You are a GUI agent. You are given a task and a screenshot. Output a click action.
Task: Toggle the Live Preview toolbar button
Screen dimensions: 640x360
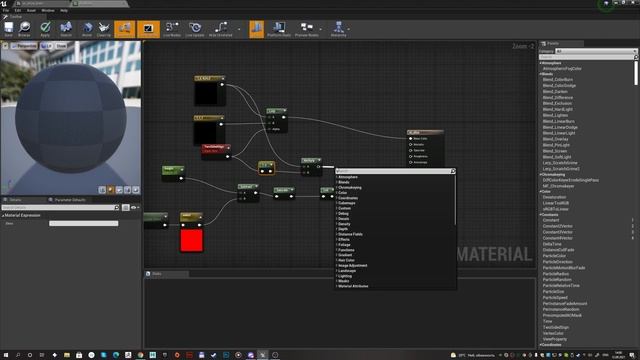tap(148, 29)
